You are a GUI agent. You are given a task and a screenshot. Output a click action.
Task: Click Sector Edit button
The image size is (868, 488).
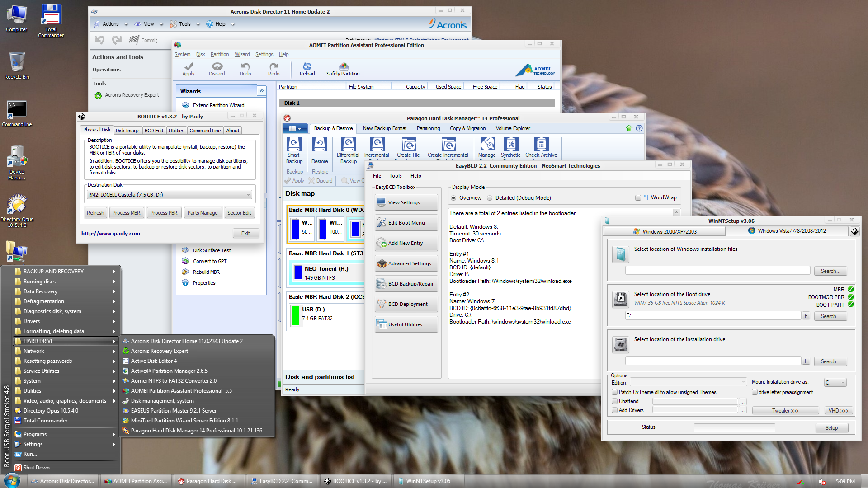point(239,213)
